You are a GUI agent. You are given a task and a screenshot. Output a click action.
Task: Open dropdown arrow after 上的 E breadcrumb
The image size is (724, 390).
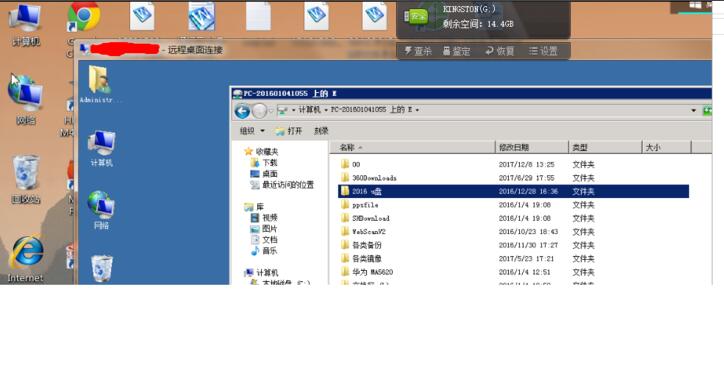(417, 110)
